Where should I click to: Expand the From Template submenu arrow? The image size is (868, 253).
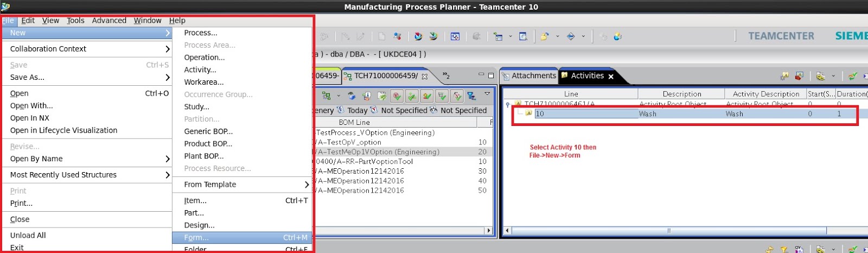(307, 185)
